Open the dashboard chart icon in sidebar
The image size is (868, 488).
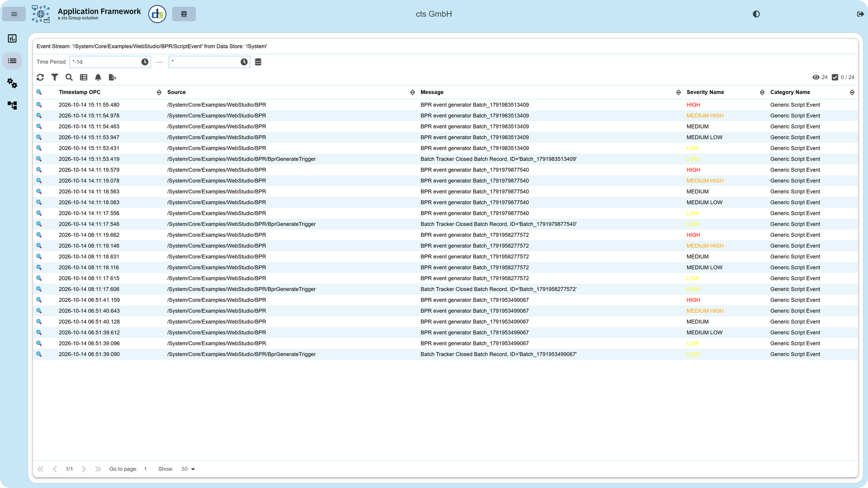[x=12, y=38]
